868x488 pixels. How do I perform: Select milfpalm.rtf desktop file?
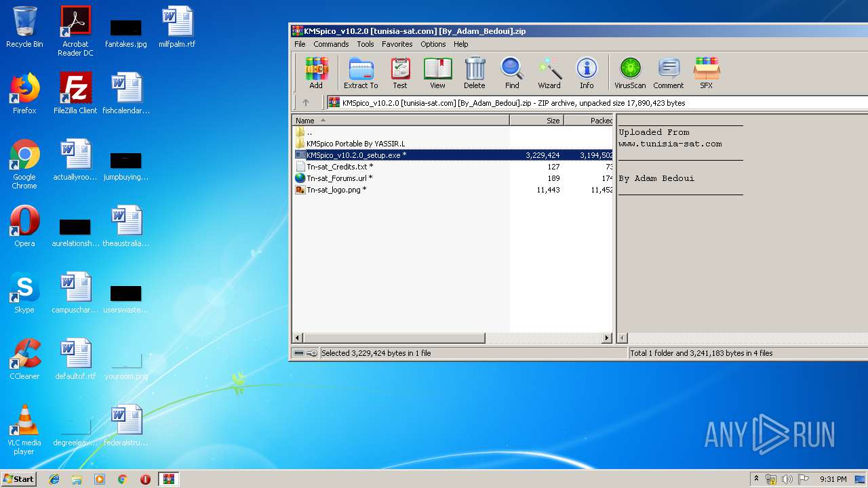(x=177, y=27)
